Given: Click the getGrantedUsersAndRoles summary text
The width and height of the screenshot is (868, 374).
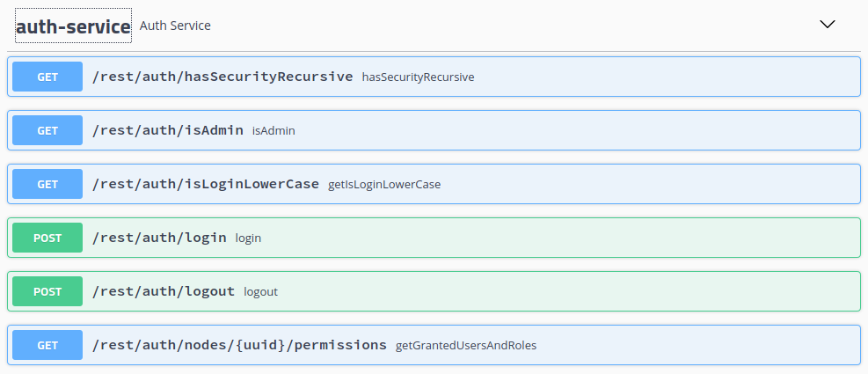Looking at the screenshot, I should click(466, 346).
